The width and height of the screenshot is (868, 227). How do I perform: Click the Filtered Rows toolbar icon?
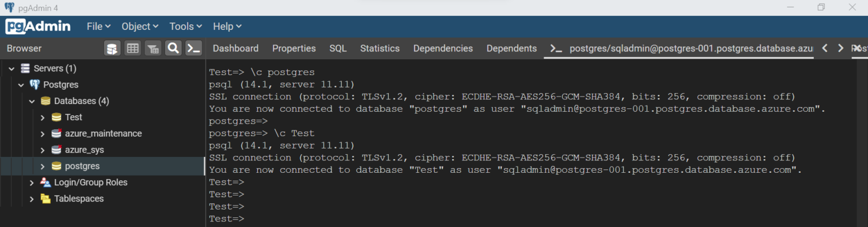coord(153,49)
